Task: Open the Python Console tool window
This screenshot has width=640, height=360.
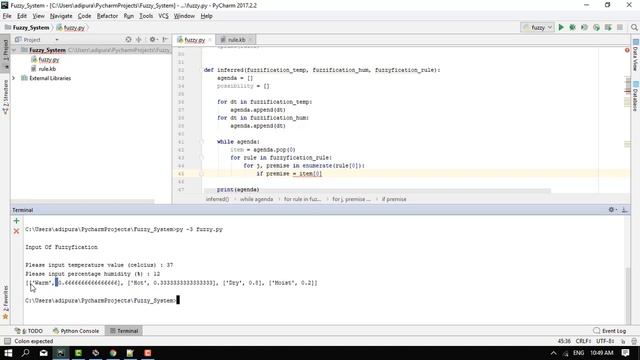Action: [76, 331]
